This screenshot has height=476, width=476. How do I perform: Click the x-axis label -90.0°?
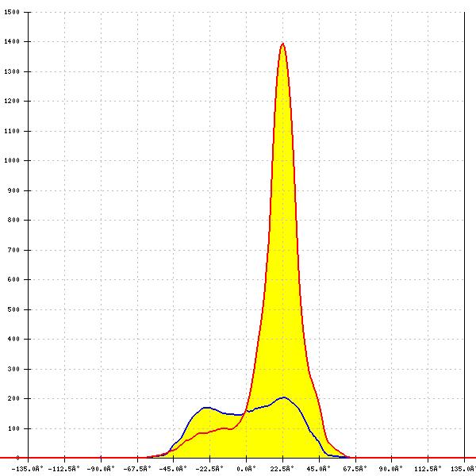(101, 469)
